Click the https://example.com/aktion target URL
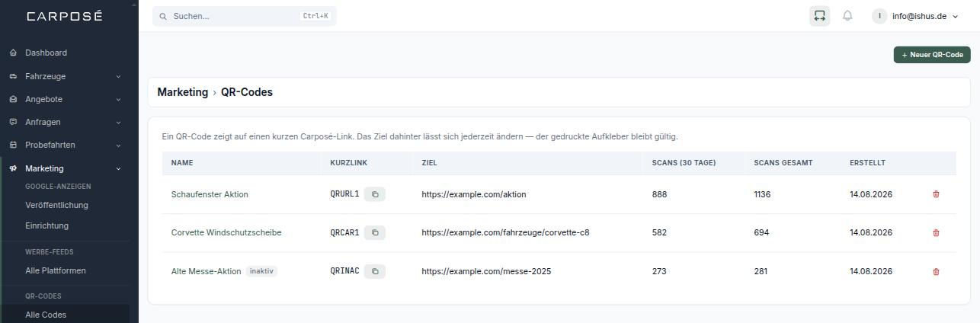This screenshot has height=323, width=980. pos(474,194)
